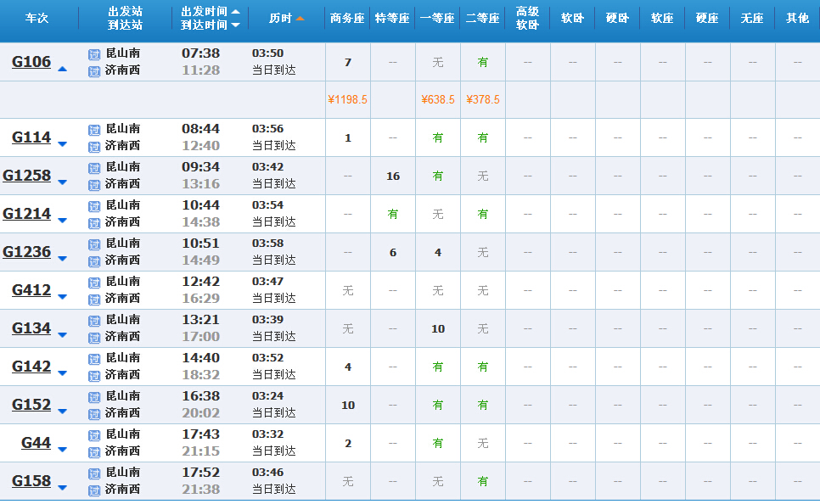Expand price details arrow for G412

62,297
